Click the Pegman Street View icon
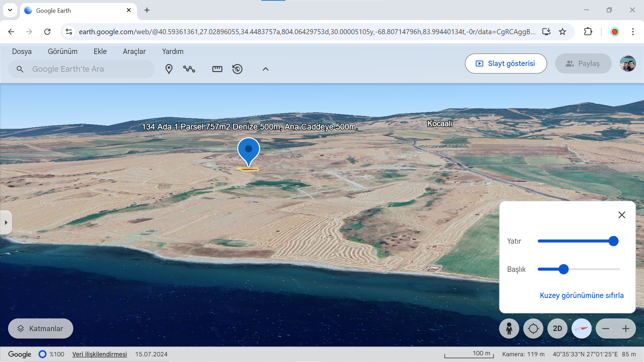The height and width of the screenshot is (362, 644). tap(509, 328)
